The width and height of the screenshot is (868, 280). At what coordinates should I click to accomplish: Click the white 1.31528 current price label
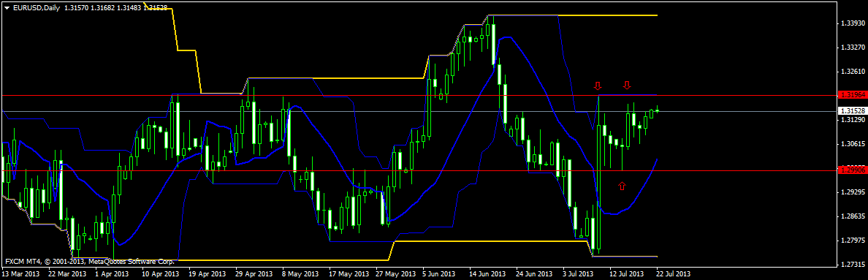pos(852,111)
